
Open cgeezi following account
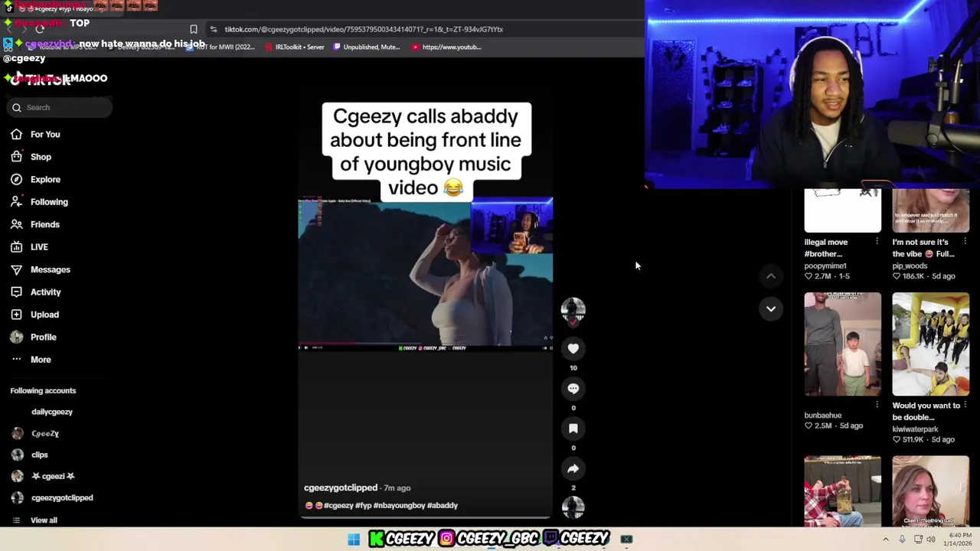pyautogui.click(x=53, y=476)
